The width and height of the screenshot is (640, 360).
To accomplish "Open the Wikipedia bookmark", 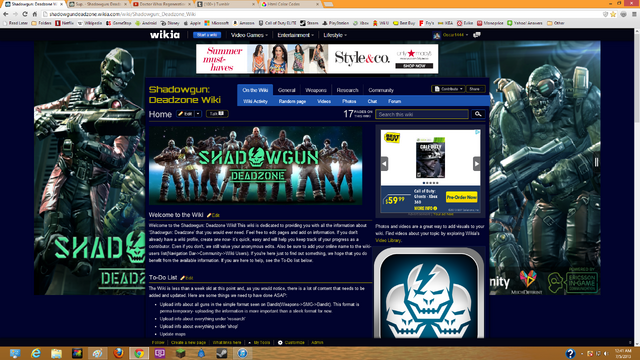I will coord(90,23).
